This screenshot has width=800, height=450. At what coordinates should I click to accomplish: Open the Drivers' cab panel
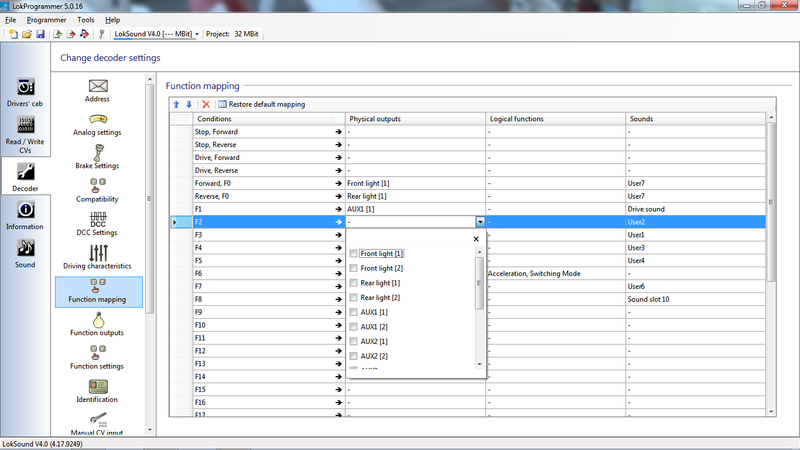pos(25,92)
